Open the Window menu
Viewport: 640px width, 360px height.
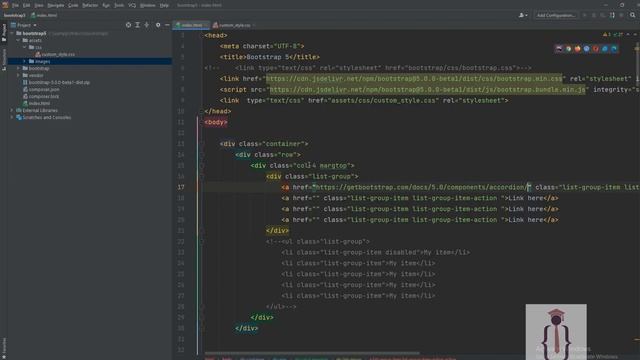coord(147,5)
